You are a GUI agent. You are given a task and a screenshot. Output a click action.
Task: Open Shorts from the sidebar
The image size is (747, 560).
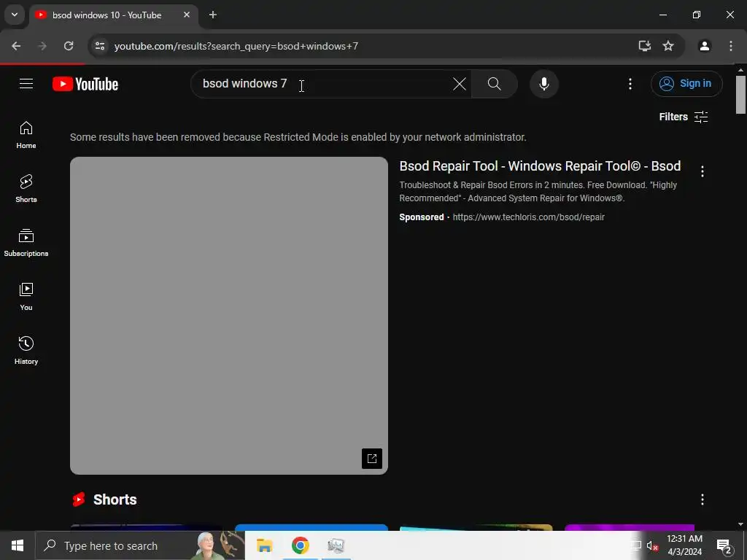tap(26, 189)
